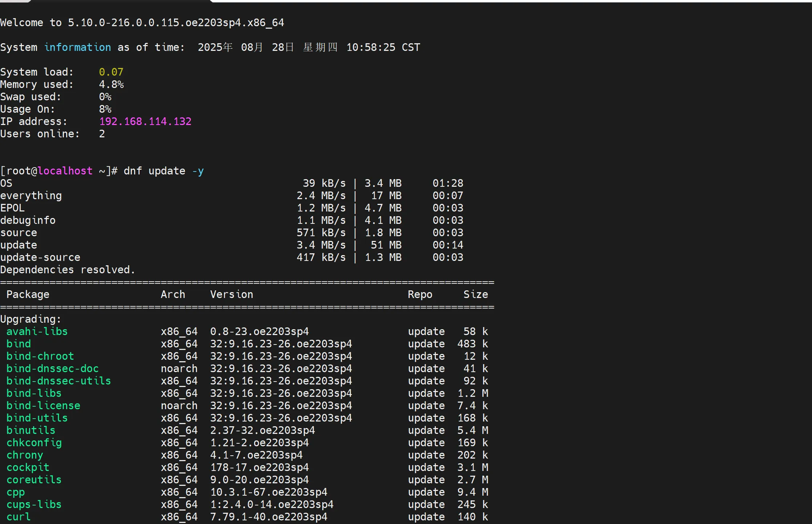Click version 2.37-32.oe2203sp4
812x524 pixels.
262,431
